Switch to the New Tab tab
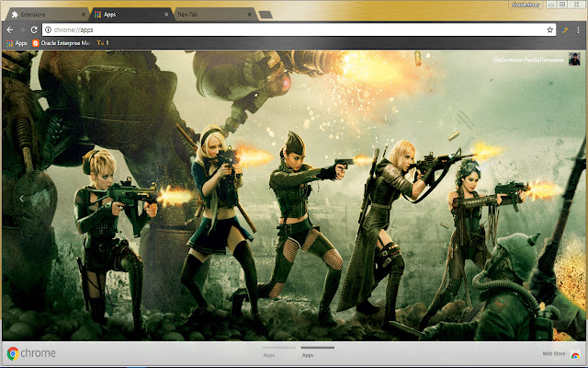588x368 pixels. tap(214, 15)
